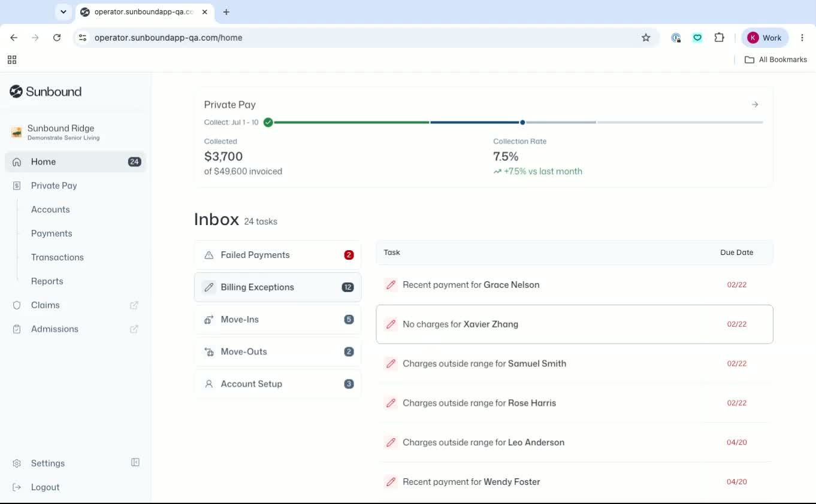This screenshot has width=816, height=504.
Task: Open the tab search dropdown arrow
Action: (63, 12)
